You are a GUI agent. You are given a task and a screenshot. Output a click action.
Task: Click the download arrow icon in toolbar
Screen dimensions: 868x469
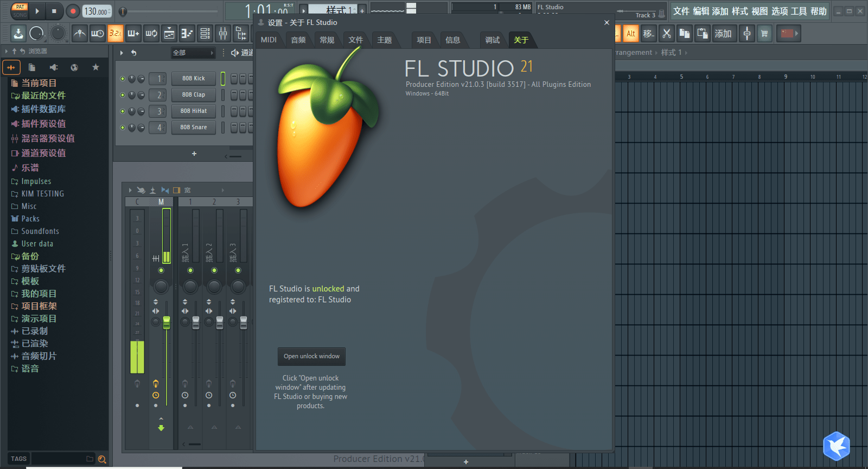pyautogui.click(x=18, y=34)
